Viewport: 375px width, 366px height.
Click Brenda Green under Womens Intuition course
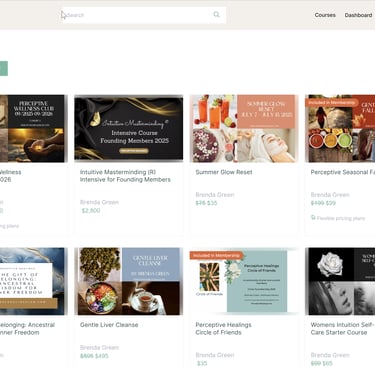tap(330, 355)
